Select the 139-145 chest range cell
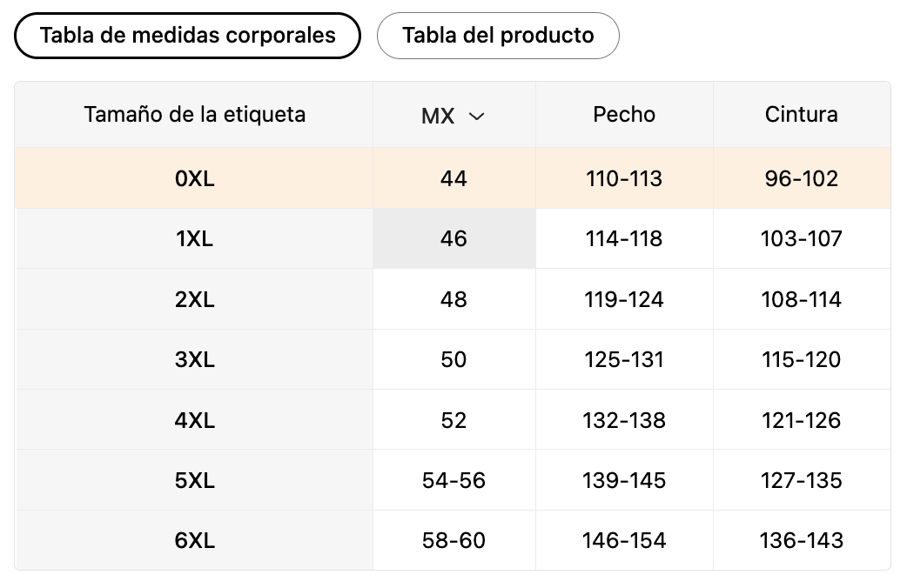 [624, 479]
